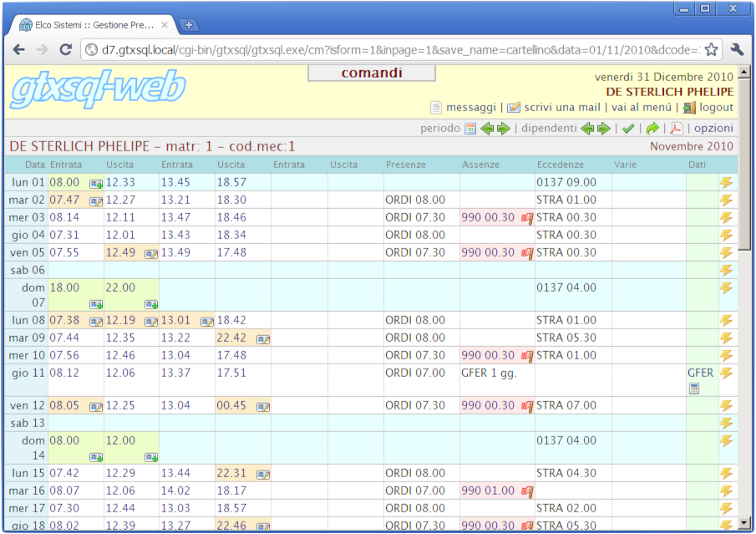This screenshot has height=534, width=756.
Task: Click 18.57 exit time on mer 17
Action: 231,508
